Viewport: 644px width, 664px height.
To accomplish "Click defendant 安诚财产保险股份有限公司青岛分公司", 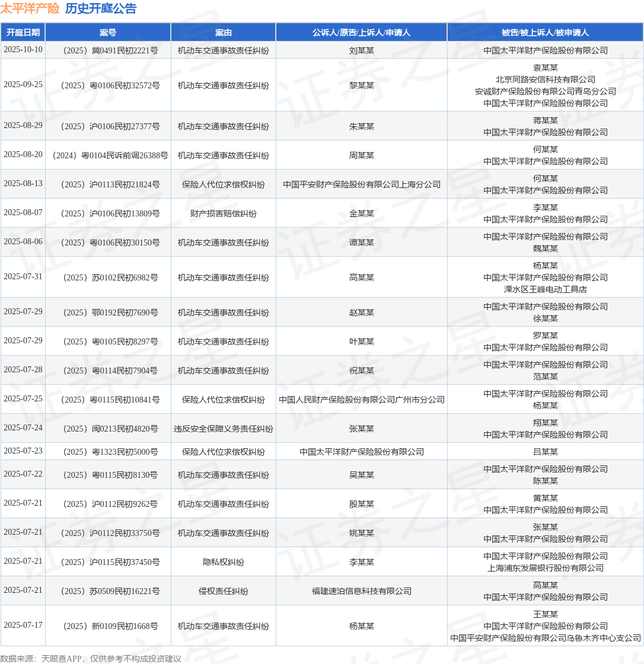I will 546,91.
